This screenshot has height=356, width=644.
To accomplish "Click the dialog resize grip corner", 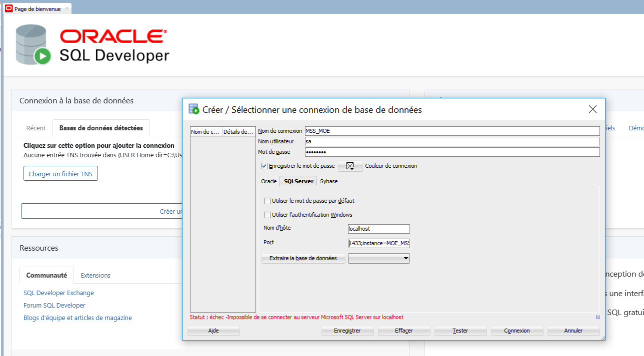I will [x=602, y=338].
